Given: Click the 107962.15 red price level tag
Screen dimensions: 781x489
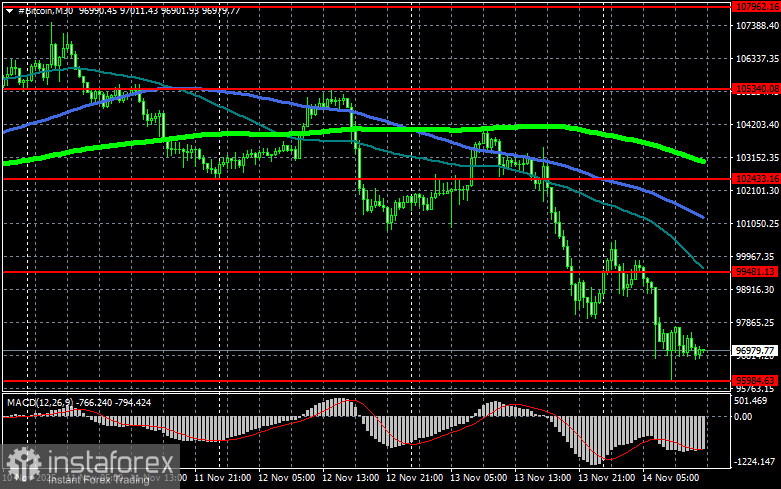Looking at the screenshot, I should tap(755, 5).
